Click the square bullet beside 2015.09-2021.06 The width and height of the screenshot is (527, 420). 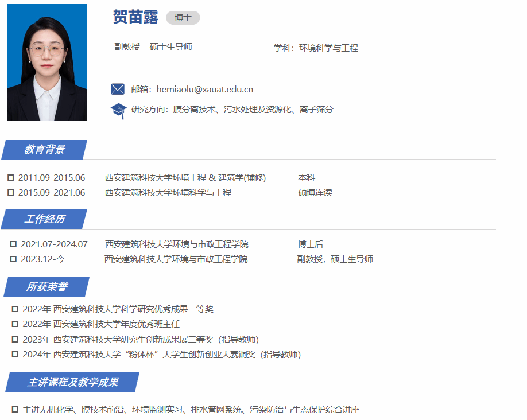pyautogui.click(x=11, y=193)
